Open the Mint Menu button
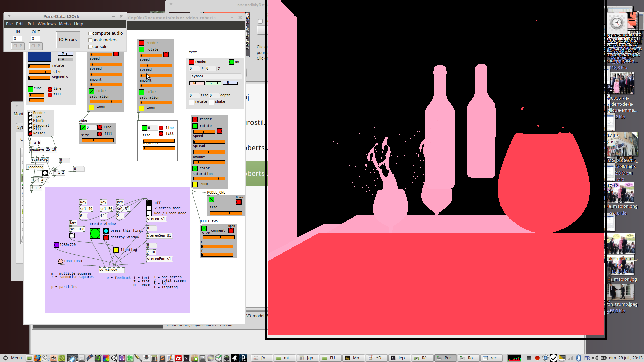This screenshot has width=644, height=362. point(12,358)
